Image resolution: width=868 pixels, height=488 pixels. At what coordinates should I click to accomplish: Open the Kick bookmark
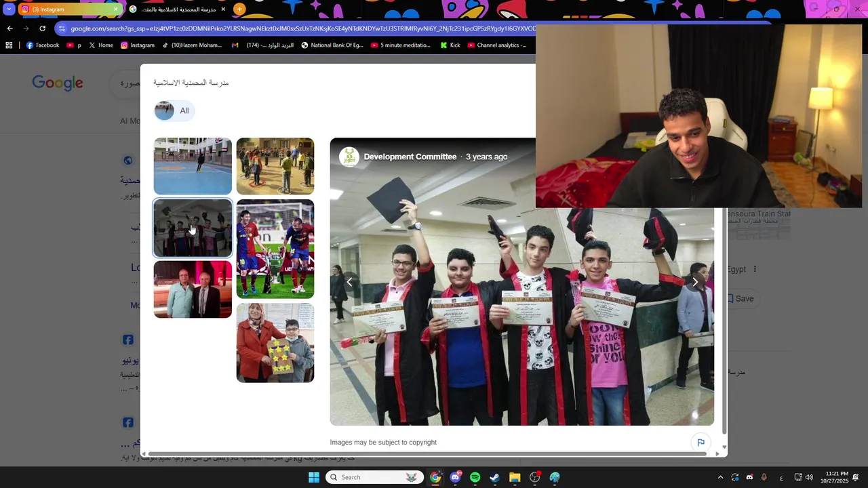pyautogui.click(x=450, y=45)
